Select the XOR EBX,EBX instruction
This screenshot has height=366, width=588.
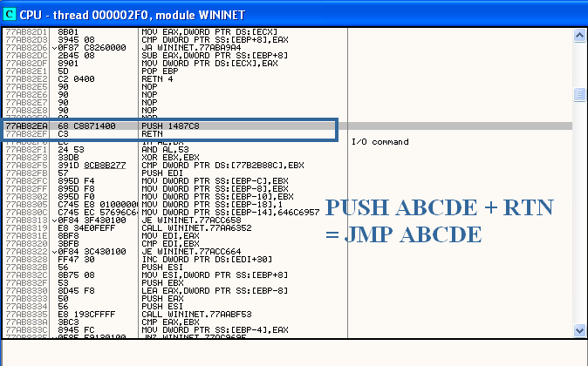click(x=165, y=157)
